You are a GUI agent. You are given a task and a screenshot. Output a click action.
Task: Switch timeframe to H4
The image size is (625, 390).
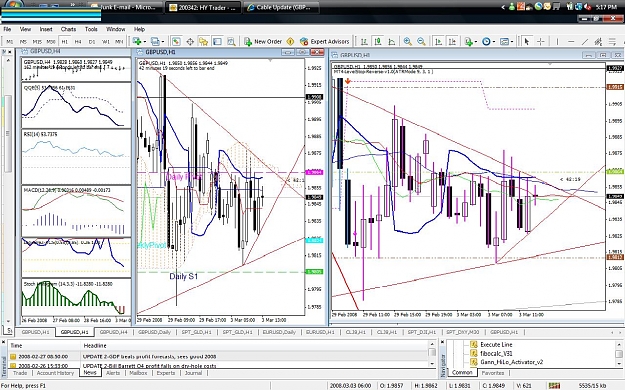click(x=78, y=41)
